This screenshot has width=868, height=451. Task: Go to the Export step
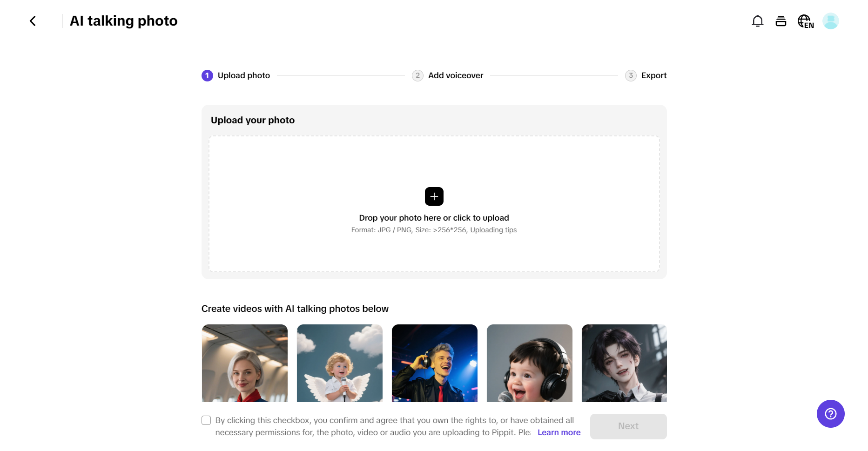pyautogui.click(x=653, y=75)
